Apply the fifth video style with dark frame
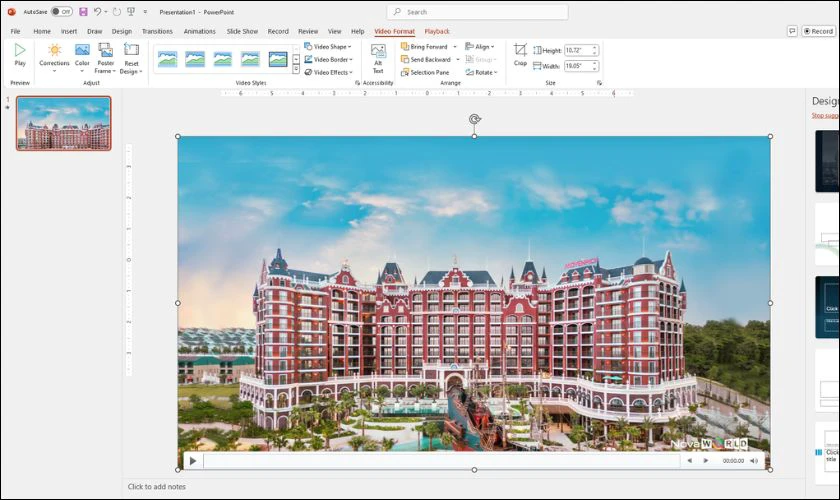 click(278, 59)
